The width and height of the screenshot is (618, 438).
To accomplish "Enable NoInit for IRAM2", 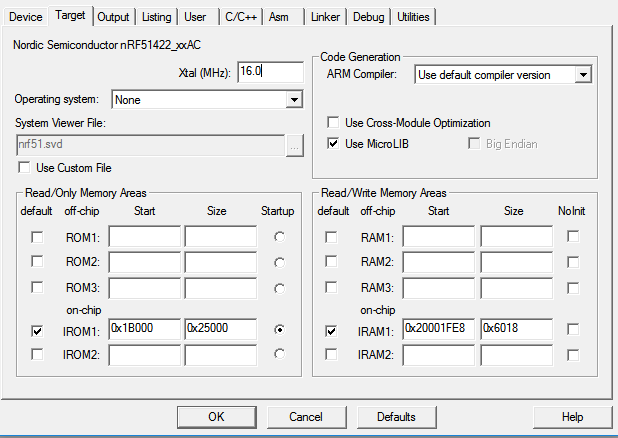I will point(573,355).
